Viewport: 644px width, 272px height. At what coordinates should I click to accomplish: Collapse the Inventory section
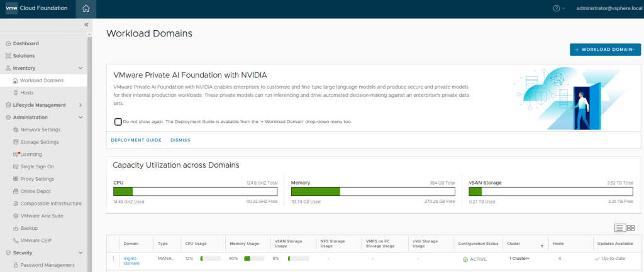click(x=80, y=68)
